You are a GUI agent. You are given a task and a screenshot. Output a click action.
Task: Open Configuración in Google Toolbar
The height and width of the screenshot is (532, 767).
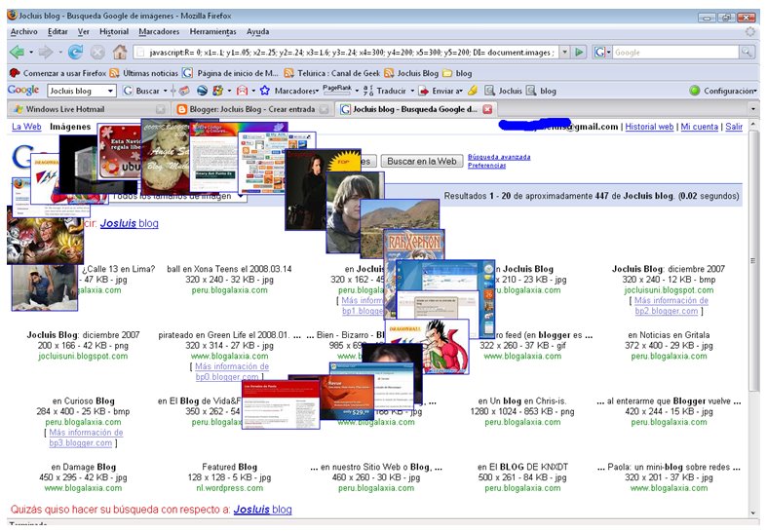point(722,91)
